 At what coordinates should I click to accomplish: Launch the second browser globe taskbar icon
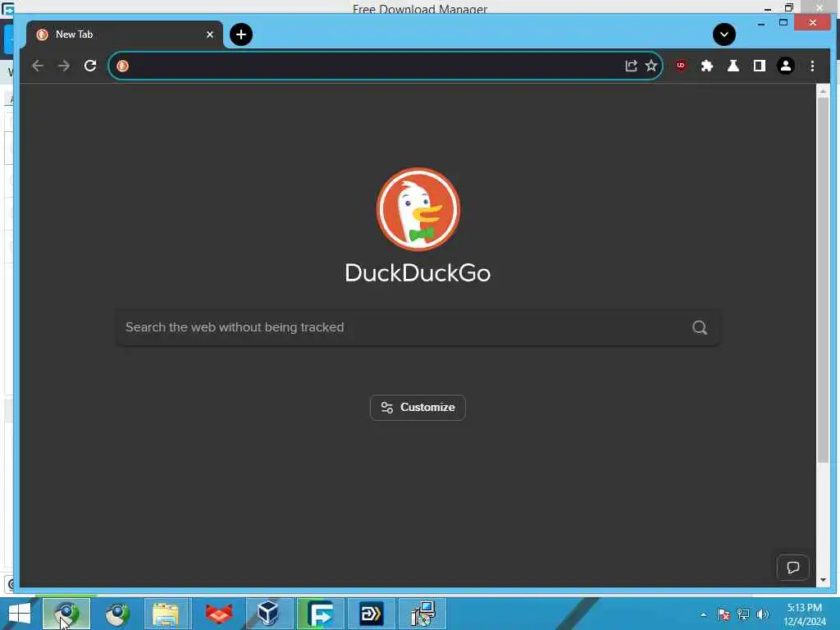coord(116,614)
